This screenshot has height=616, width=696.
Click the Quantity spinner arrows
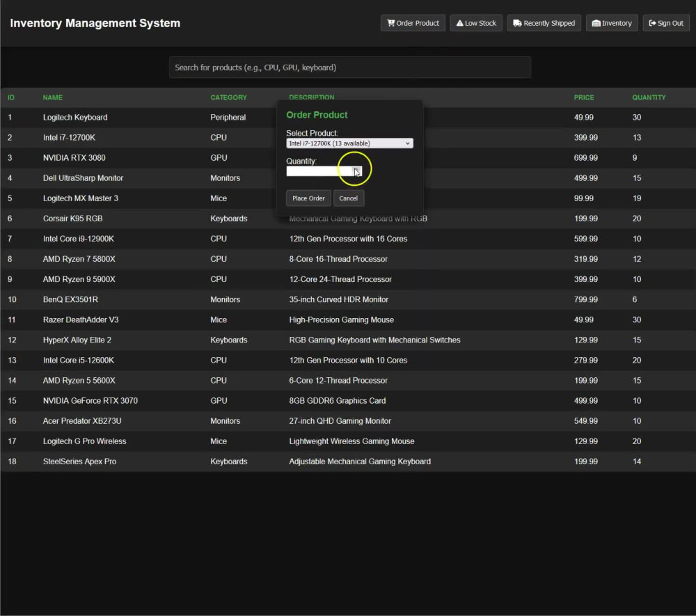tap(357, 171)
